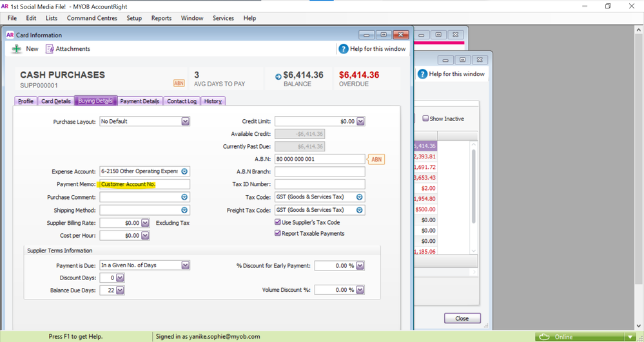The width and height of the screenshot is (644, 342).
Task: Open the Credit Limit dropdown arrow
Action: pos(360,121)
